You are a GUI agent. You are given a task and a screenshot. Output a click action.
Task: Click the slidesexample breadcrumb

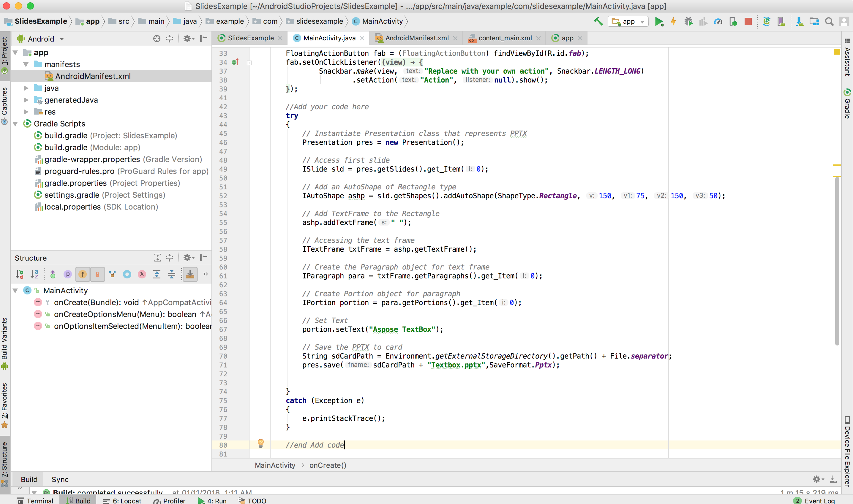[x=315, y=21]
